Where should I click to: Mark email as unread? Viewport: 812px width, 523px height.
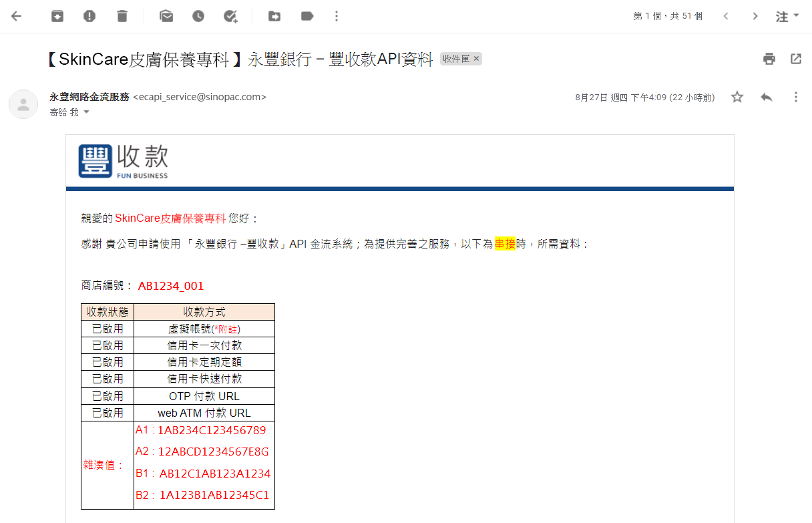(166, 16)
